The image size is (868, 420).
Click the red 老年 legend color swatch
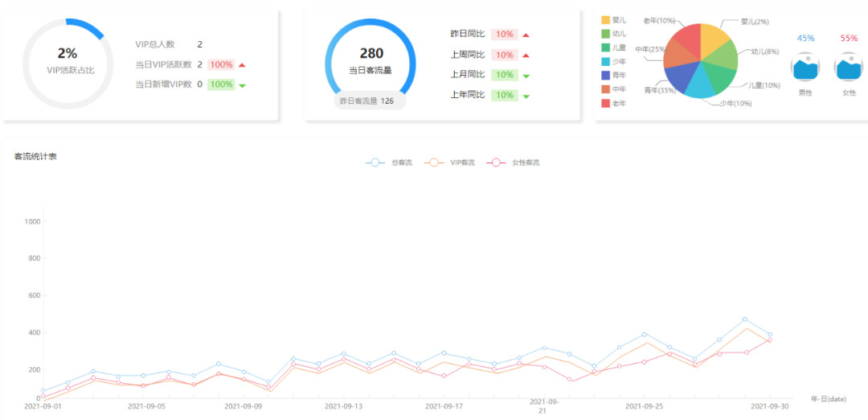pos(606,103)
